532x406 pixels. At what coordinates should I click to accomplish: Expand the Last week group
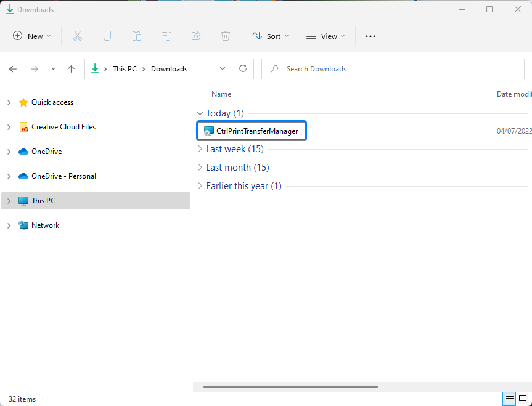200,149
